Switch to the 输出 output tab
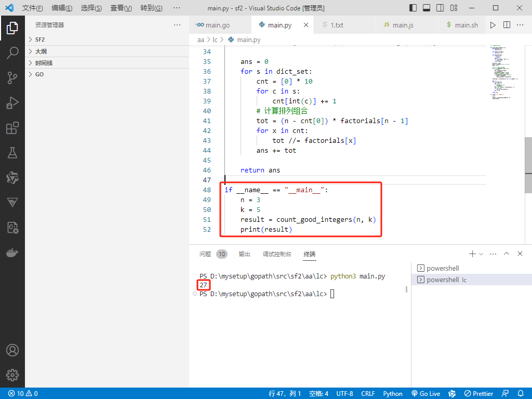Viewport: 532px width, 399px height. tap(244, 254)
